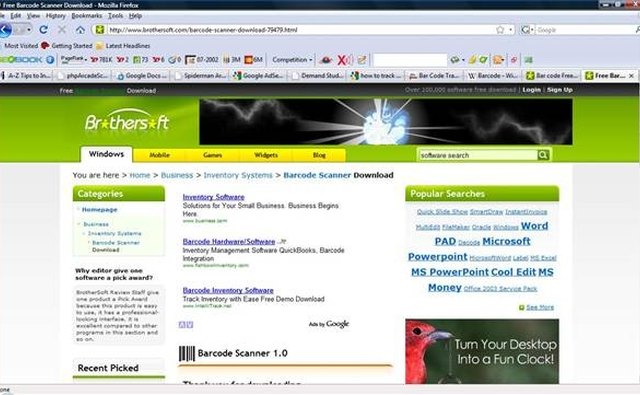Click the green magnifier search button
Image resolution: width=640 pixels, height=395 pixels.
click(x=543, y=155)
